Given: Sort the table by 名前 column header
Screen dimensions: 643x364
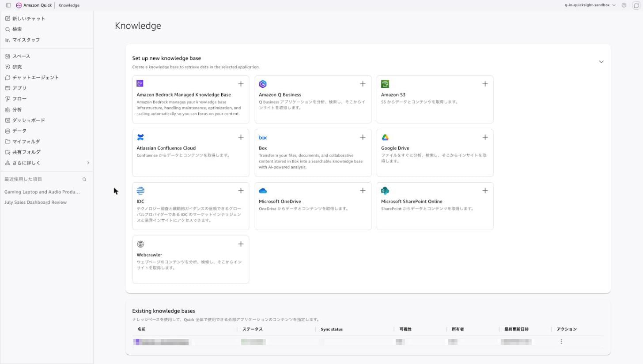Looking at the screenshot, I should [x=141, y=329].
